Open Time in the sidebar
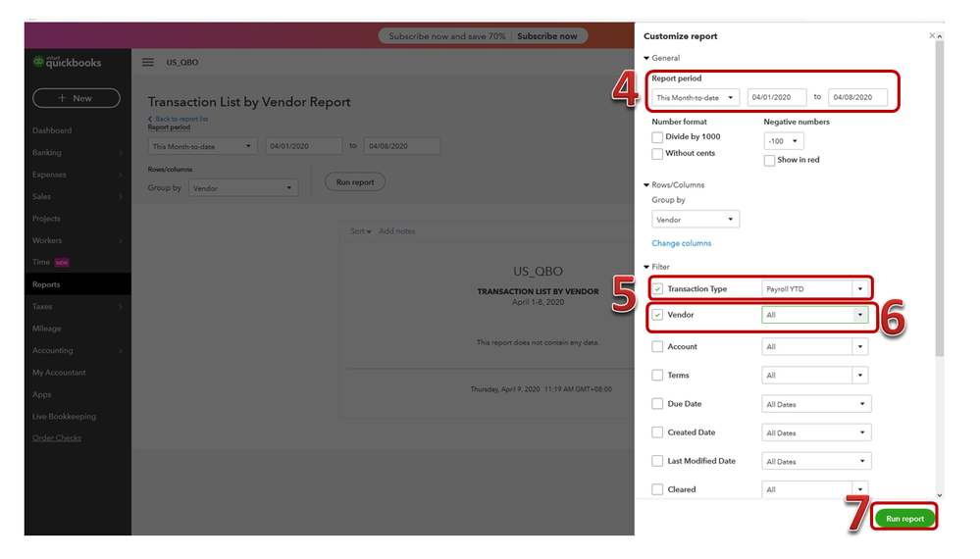The width and height of the screenshot is (980, 559). (x=41, y=262)
